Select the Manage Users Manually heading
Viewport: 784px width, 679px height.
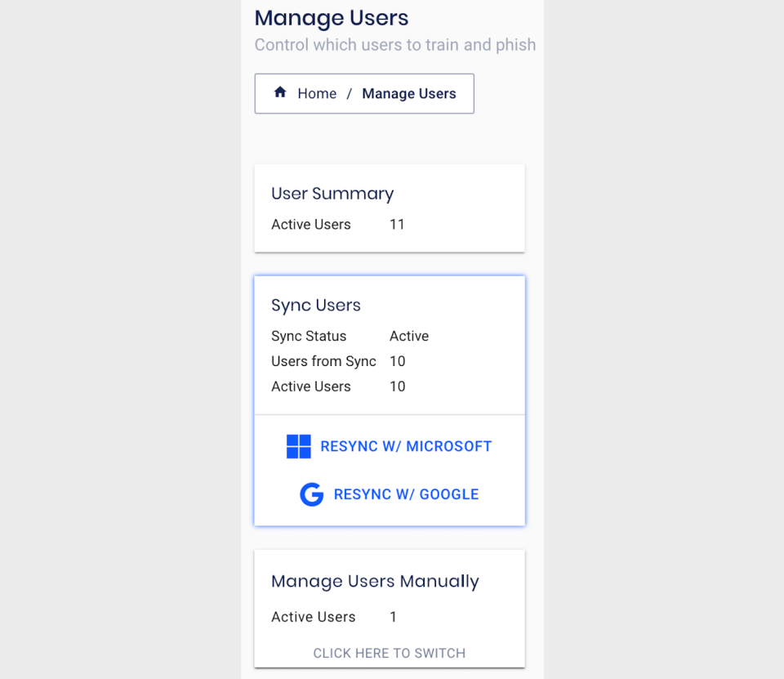(x=375, y=581)
